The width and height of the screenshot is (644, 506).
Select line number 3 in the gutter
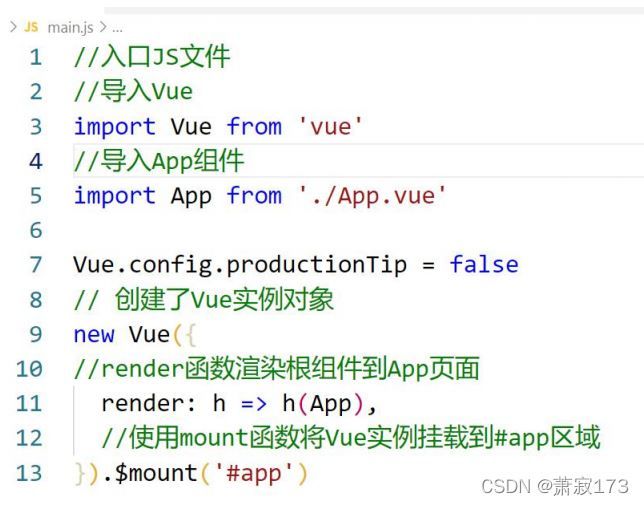pyautogui.click(x=36, y=127)
